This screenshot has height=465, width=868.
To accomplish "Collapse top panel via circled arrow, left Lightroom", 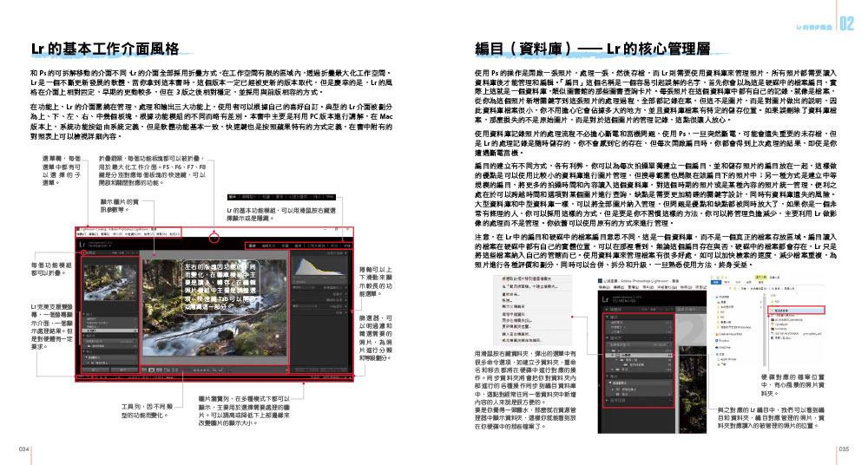I will [214, 238].
